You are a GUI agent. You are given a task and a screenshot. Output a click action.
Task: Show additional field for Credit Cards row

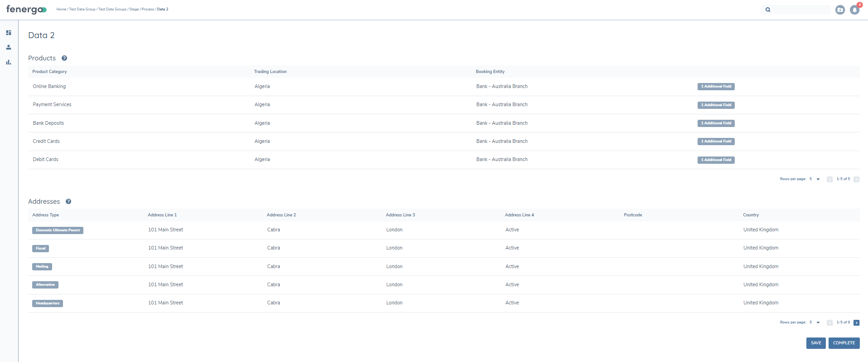[716, 142]
